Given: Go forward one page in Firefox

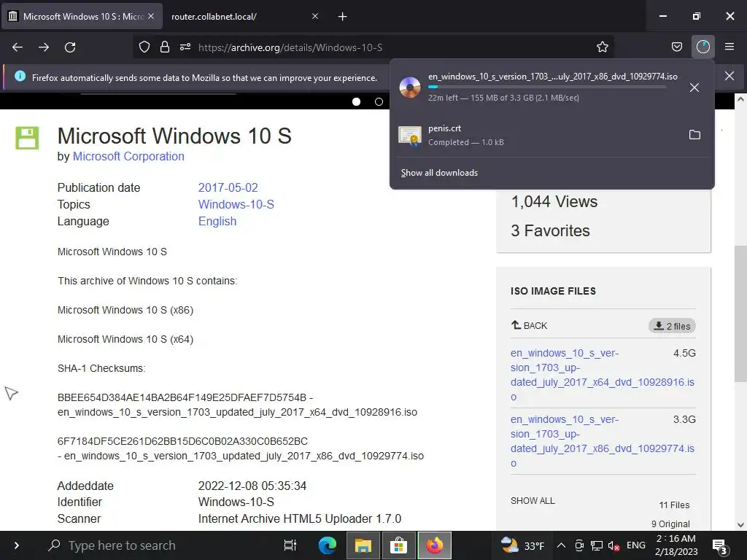Looking at the screenshot, I should [44, 47].
